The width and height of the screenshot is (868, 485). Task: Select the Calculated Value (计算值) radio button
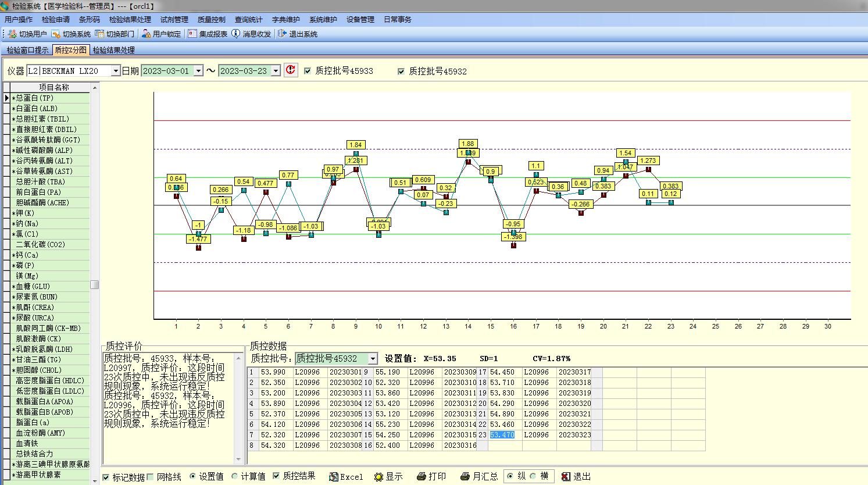tap(235, 476)
